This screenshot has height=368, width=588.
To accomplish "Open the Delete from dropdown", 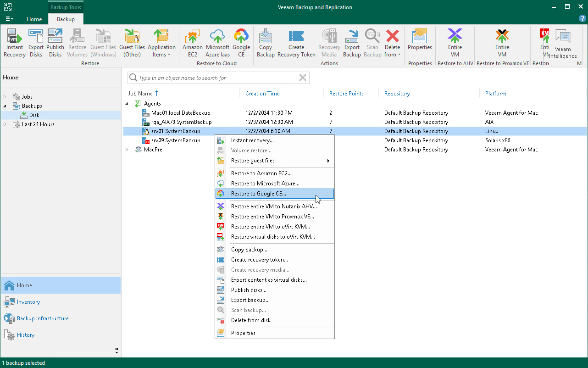I will (x=392, y=43).
